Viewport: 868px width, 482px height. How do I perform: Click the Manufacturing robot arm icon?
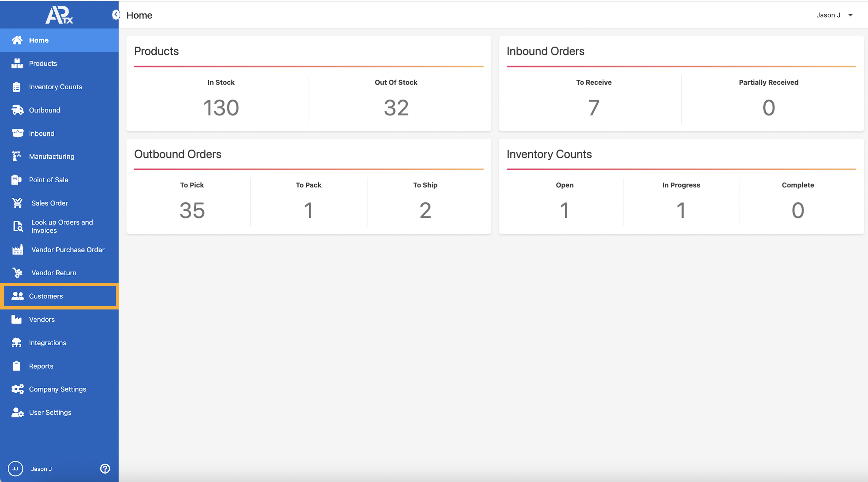click(x=16, y=156)
